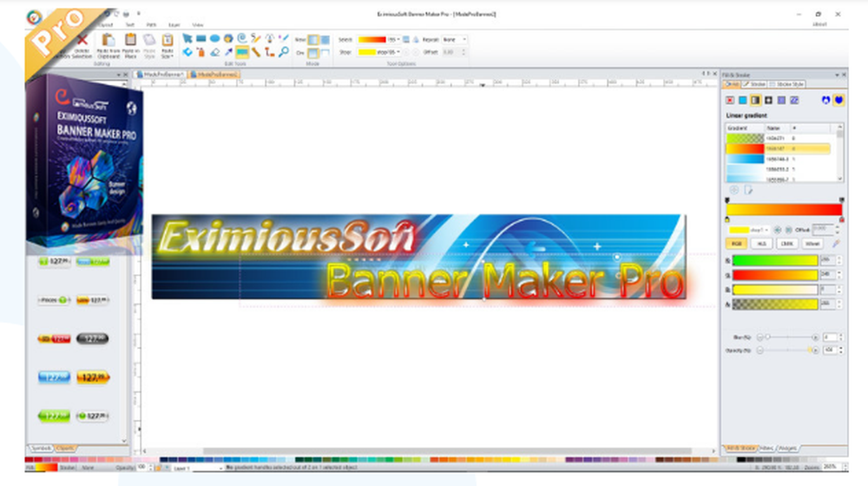Switch to the Cliparts tab at bottom left

point(66,448)
